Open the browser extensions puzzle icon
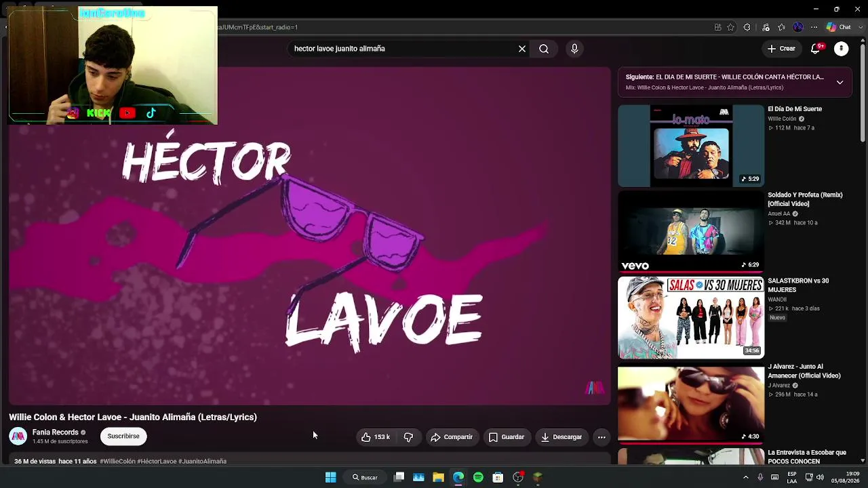Screen dimensions: 868x488 747,27
